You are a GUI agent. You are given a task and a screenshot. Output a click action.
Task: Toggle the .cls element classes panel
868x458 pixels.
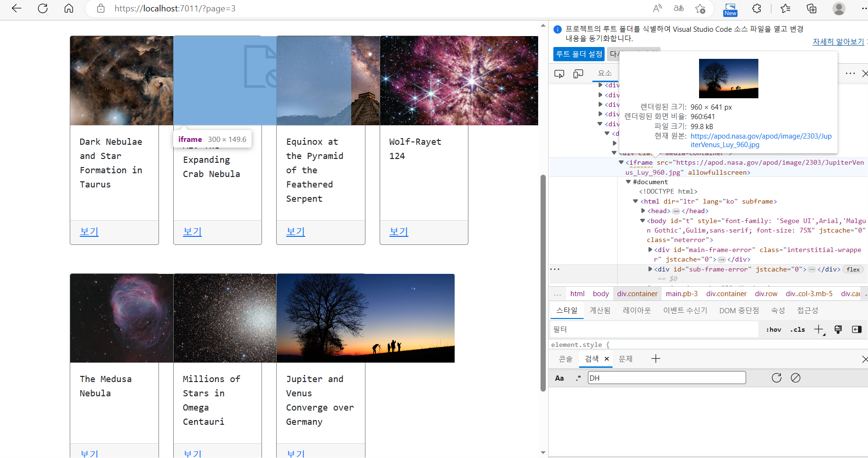pyautogui.click(x=798, y=329)
